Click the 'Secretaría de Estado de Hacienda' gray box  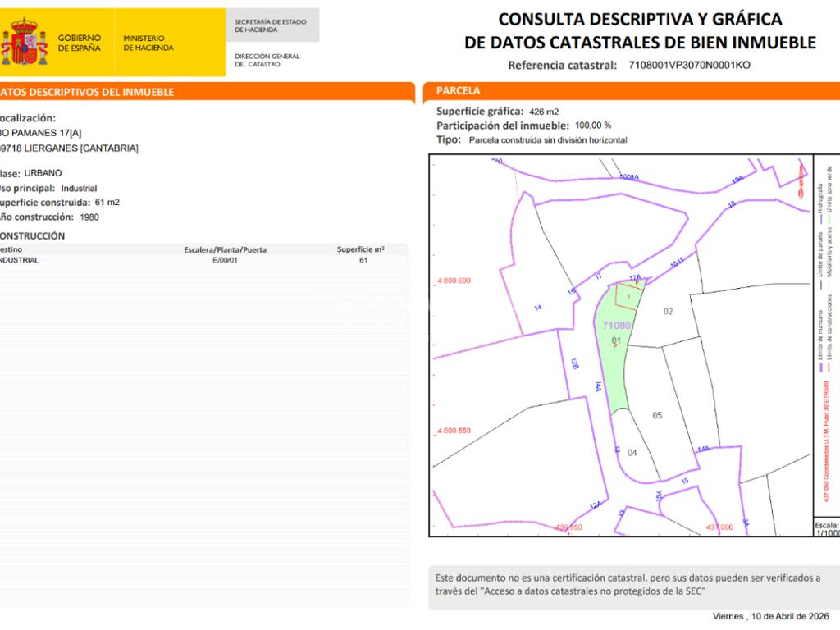(x=272, y=25)
